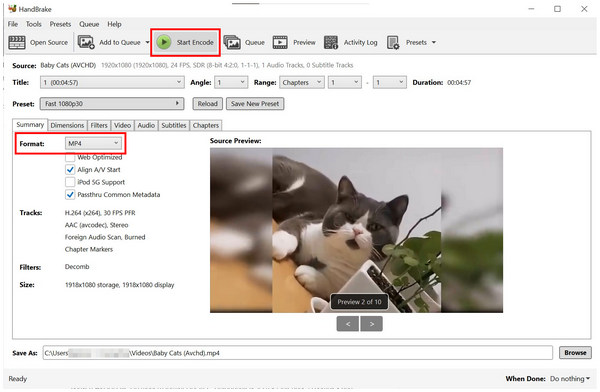Open the Angle dropdown
The width and height of the screenshot is (600, 392).
(231, 82)
